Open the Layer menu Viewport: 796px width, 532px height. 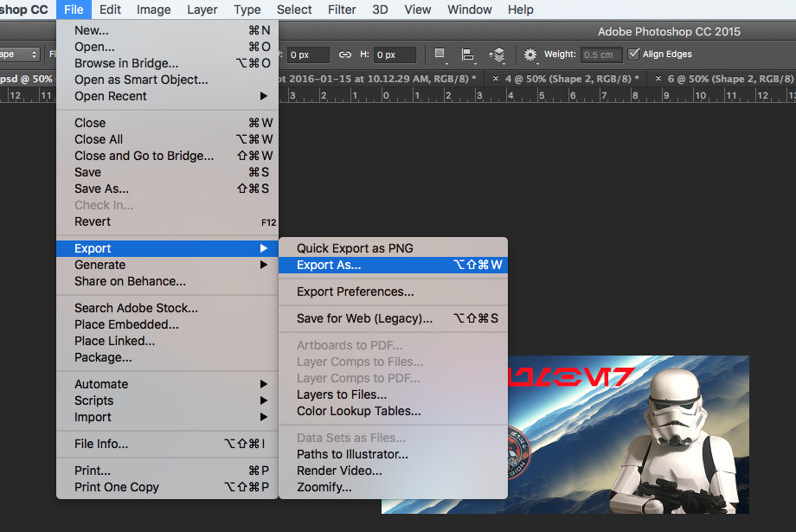pos(202,10)
